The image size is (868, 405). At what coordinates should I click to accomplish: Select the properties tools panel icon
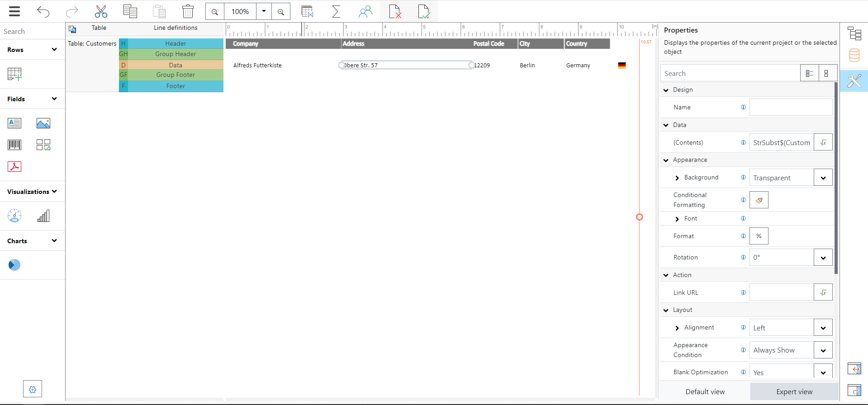[x=854, y=81]
